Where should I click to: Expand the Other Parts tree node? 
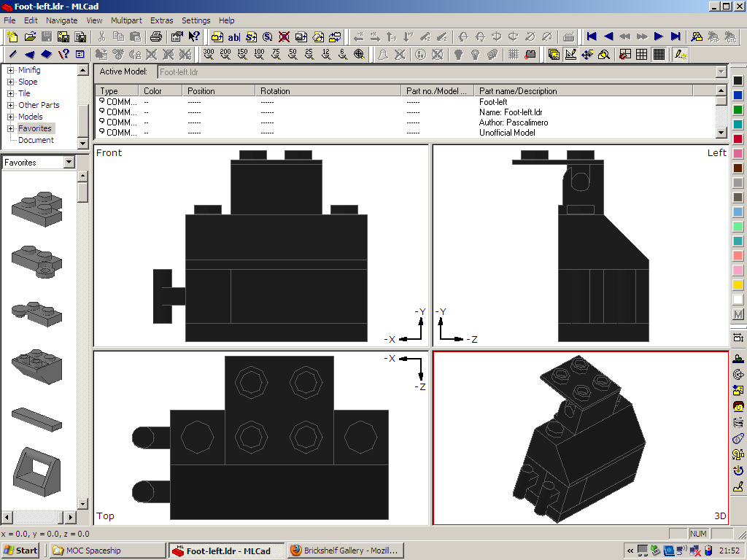pyautogui.click(x=11, y=105)
